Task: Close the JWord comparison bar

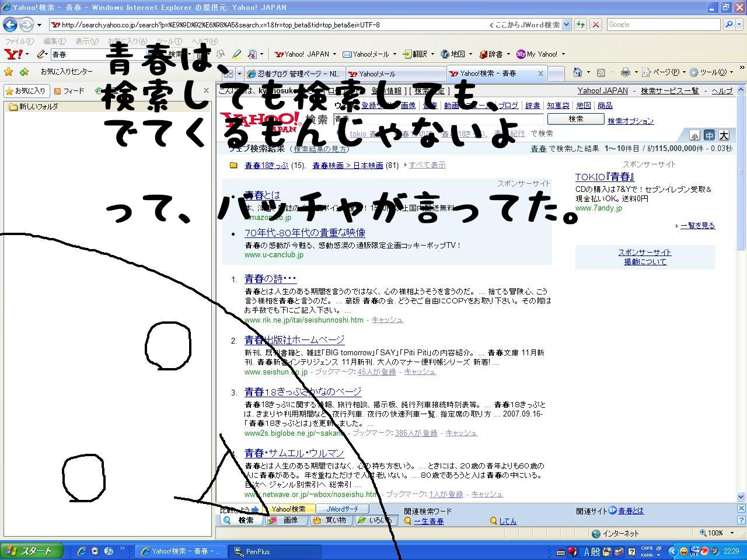Action: tap(741, 509)
